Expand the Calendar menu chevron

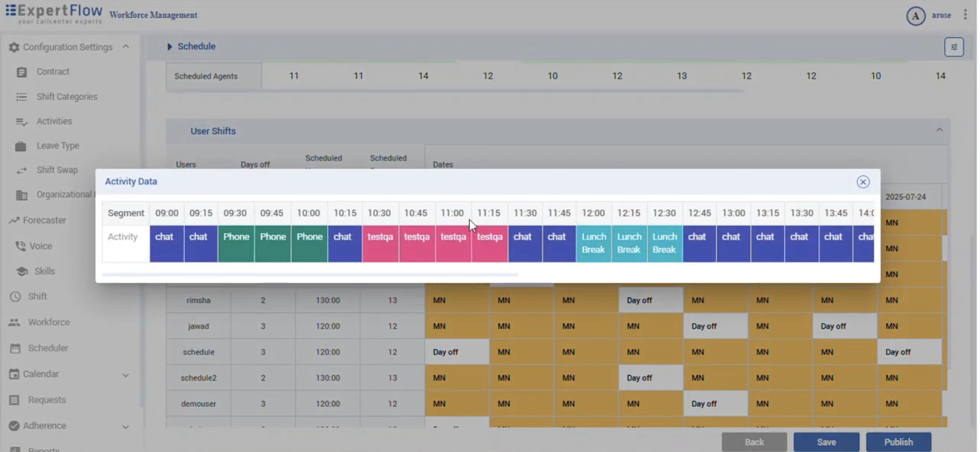tap(126, 375)
